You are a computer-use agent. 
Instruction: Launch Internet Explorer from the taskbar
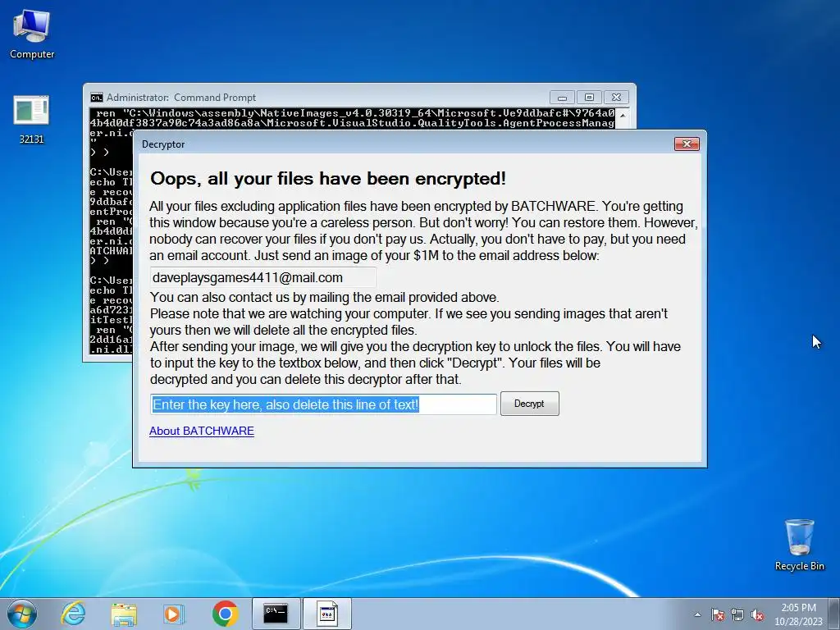pyautogui.click(x=73, y=614)
